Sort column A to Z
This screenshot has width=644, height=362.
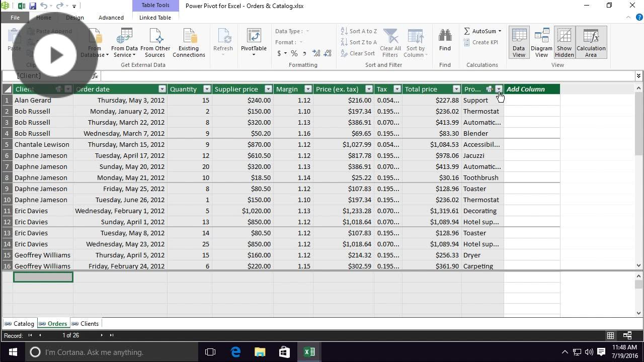[x=359, y=31]
